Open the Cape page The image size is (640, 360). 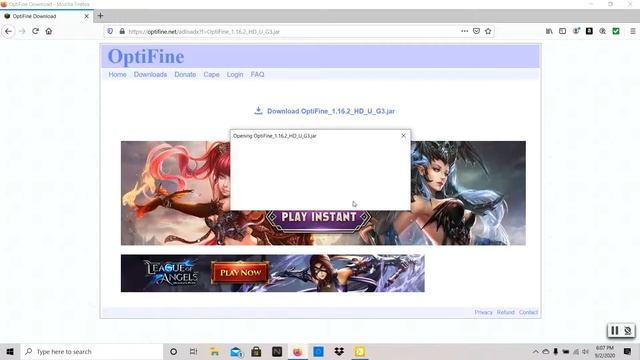(211, 74)
